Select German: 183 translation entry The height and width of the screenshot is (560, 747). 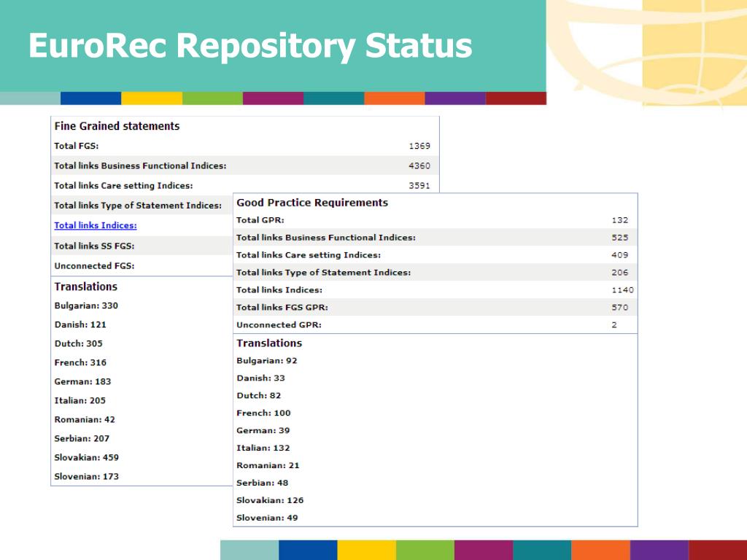point(82,381)
